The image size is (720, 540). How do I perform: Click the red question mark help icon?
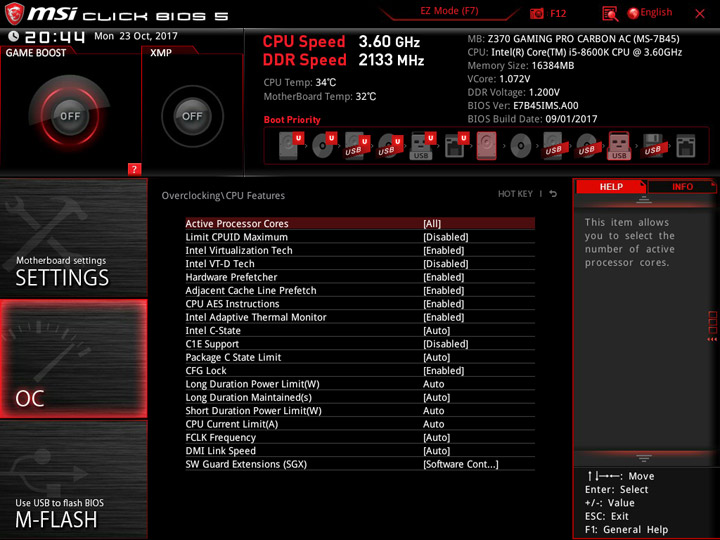tap(134, 169)
